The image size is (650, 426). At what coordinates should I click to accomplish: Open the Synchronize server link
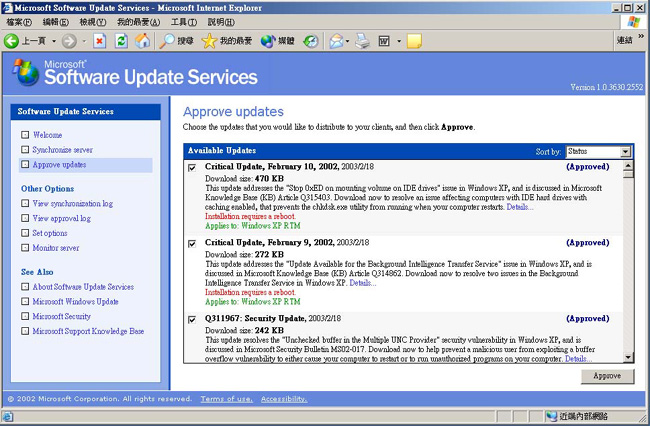coord(63,150)
